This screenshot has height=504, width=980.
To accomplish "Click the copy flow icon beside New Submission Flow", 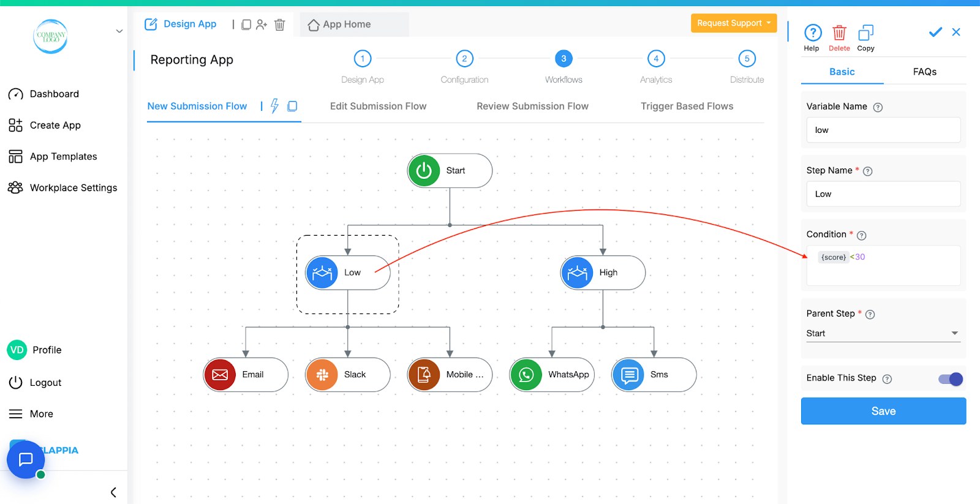I will (x=293, y=106).
